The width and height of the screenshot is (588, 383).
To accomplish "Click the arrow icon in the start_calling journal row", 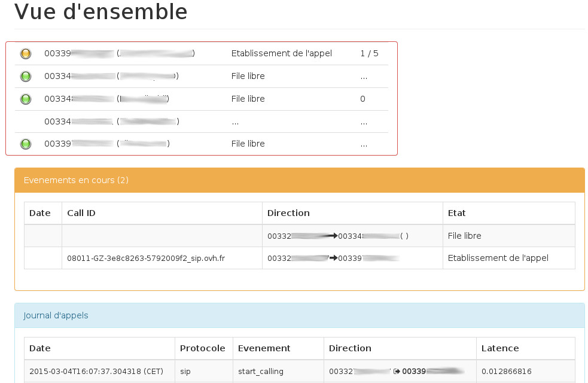I will pyautogui.click(x=397, y=372).
